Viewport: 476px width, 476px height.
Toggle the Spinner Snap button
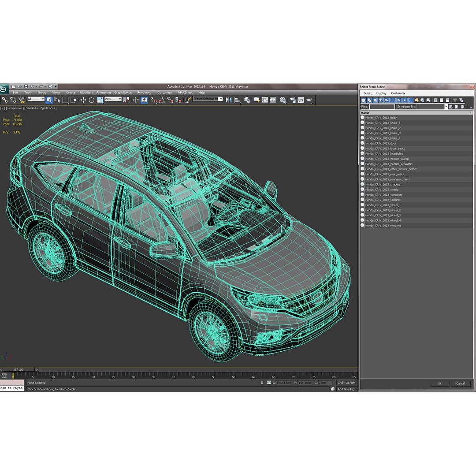tap(178, 100)
